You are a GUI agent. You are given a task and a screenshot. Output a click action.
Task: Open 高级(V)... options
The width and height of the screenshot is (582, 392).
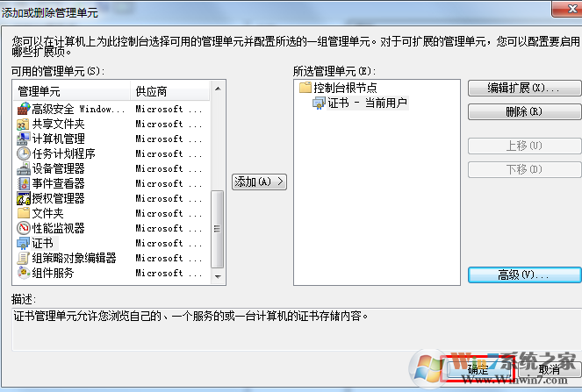point(524,274)
